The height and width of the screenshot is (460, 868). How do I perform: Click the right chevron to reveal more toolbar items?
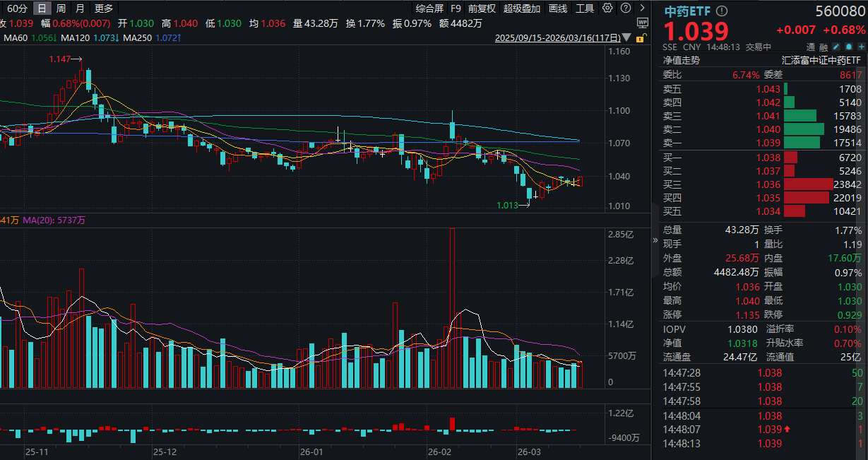click(x=641, y=7)
